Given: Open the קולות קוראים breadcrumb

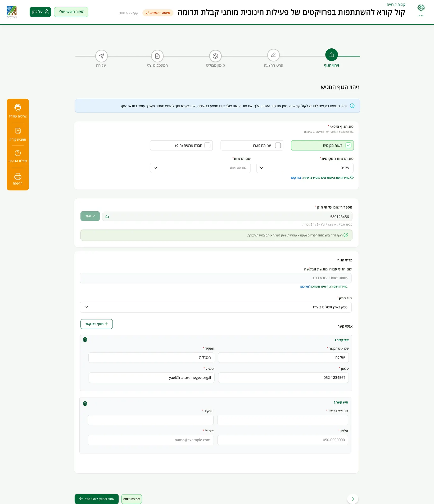Looking at the screenshot, I should pos(396,4).
